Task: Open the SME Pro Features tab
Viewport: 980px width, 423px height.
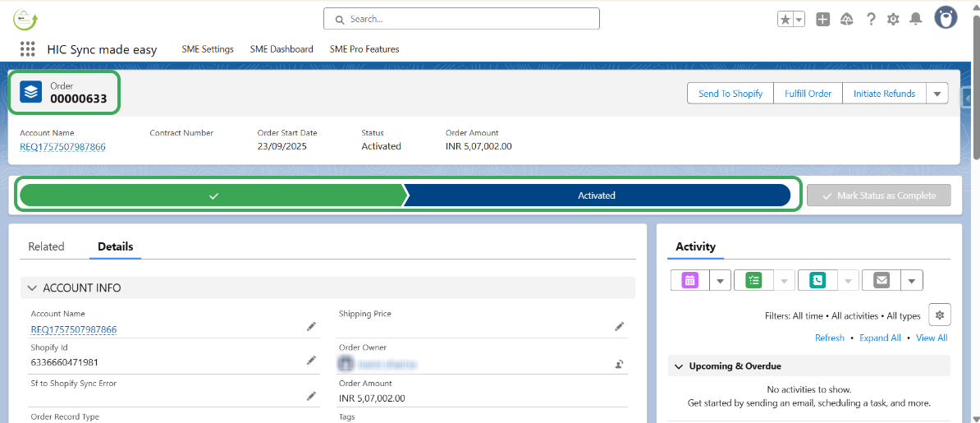Action: pos(364,48)
